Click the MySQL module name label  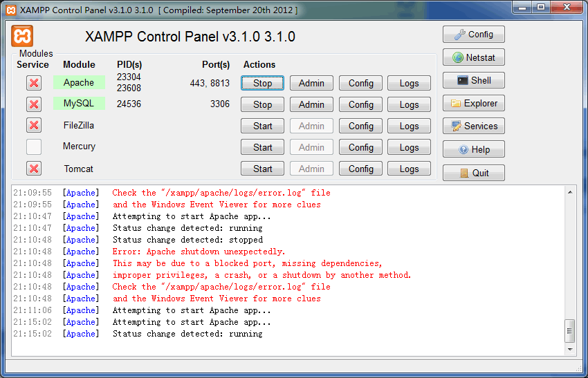point(79,104)
